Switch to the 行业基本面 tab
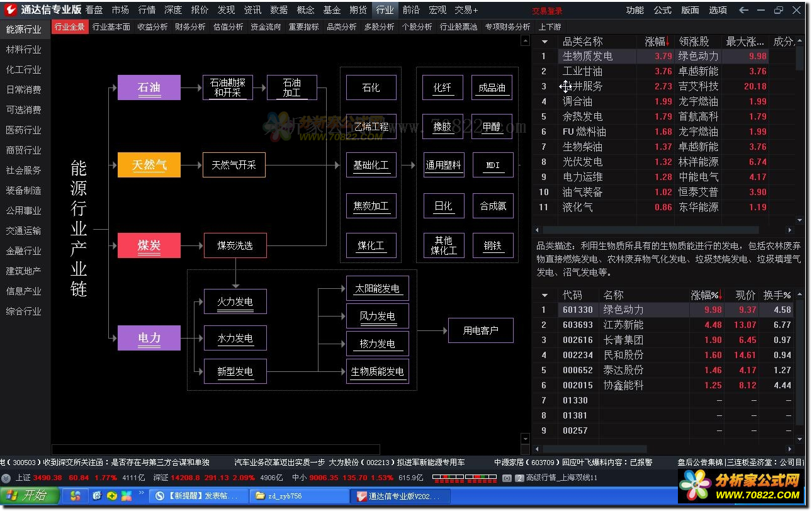This screenshot has height=511, width=812. point(111,27)
